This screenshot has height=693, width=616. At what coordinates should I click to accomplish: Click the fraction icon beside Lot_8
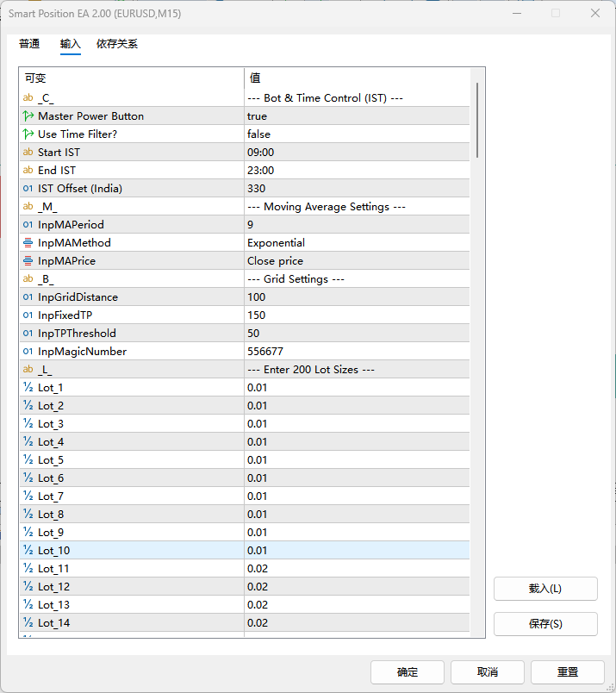click(x=28, y=515)
